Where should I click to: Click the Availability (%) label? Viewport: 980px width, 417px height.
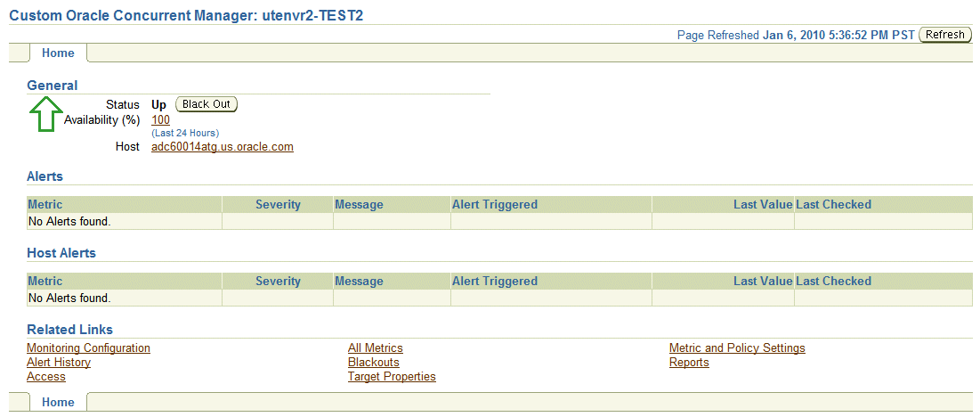click(101, 120)
